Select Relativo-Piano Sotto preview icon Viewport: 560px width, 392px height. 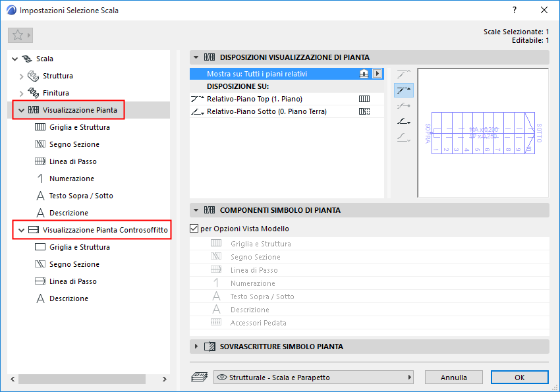[x=404, y=122]
